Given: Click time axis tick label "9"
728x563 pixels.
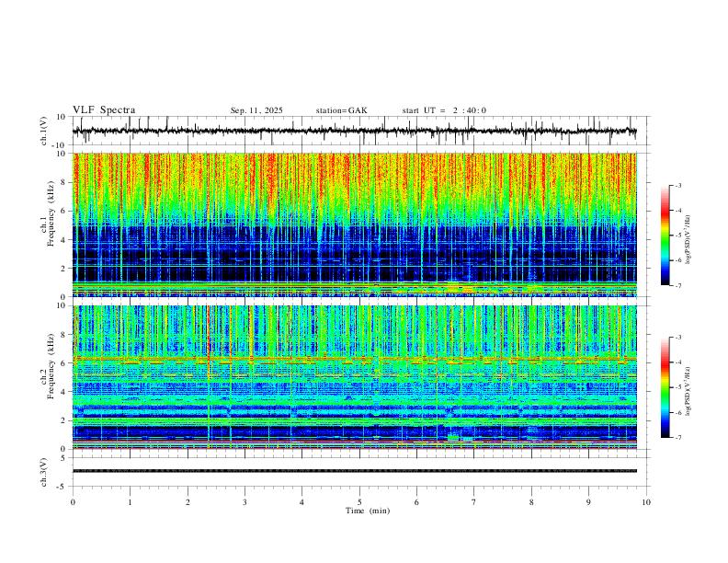Looking at the screenshot, I should [588, 502].
